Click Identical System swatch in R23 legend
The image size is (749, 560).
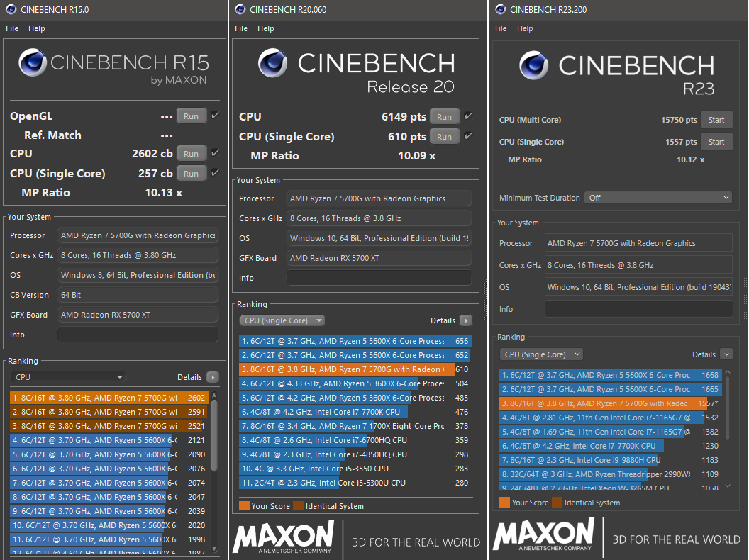(557, 503)
